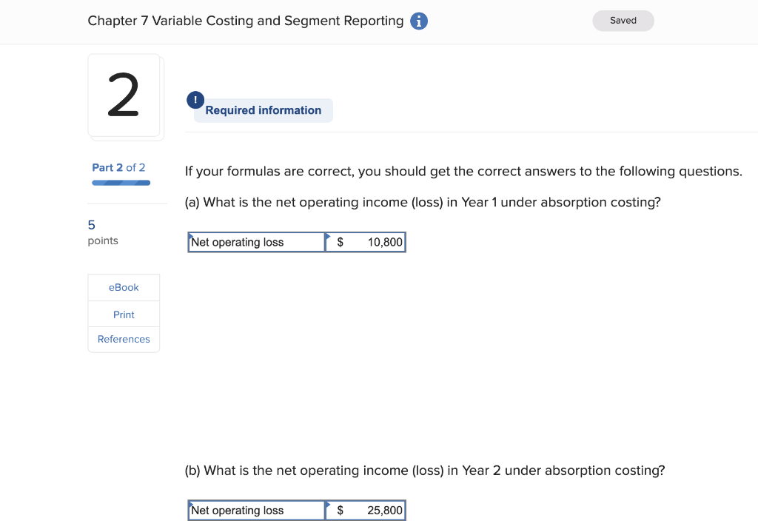Click the Saved status pill
The width and height of the screenshot is (758, 532).
(x=623, y=21)
